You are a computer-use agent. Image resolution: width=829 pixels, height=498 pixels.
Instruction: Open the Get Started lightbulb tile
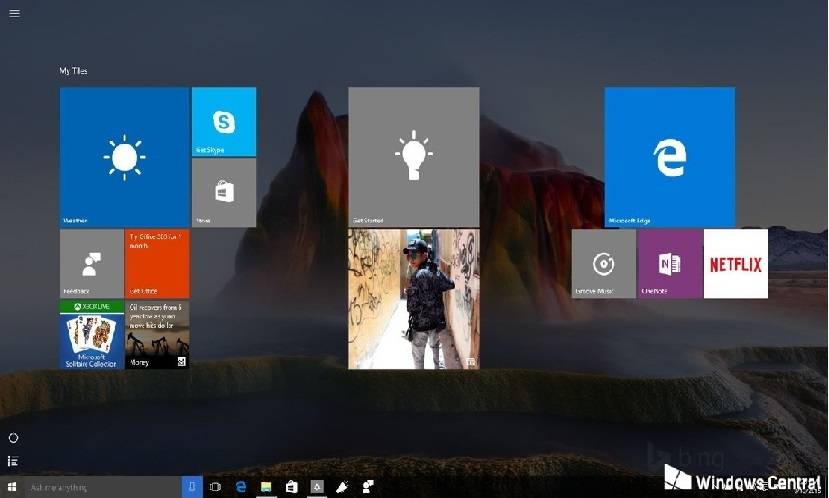pos(413,157)
